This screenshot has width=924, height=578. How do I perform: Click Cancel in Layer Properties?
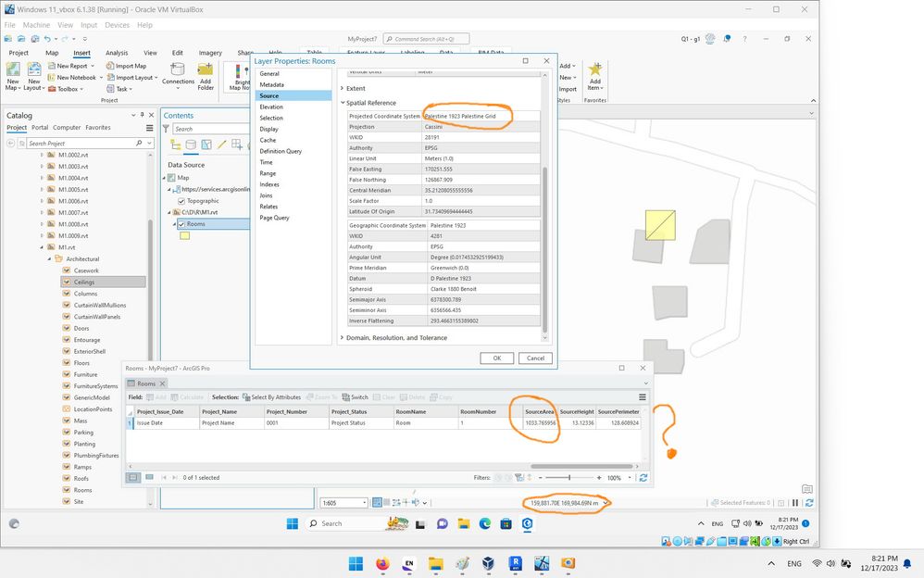pos(536,358)
